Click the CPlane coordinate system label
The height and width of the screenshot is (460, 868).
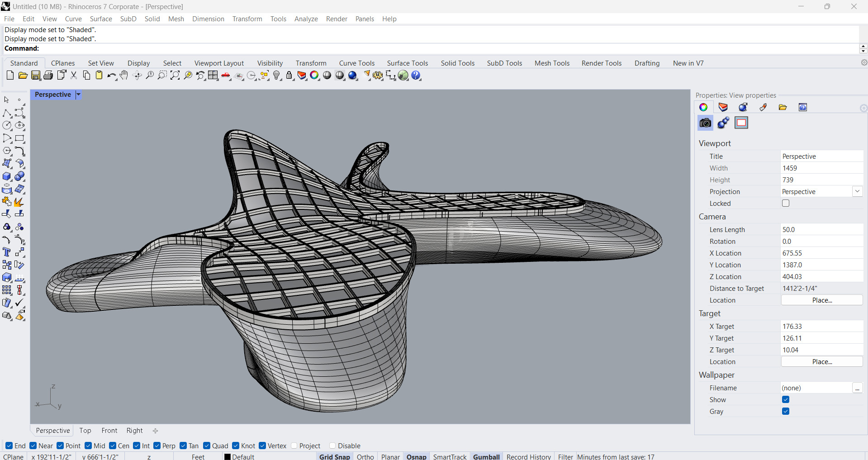pos(14,457)
